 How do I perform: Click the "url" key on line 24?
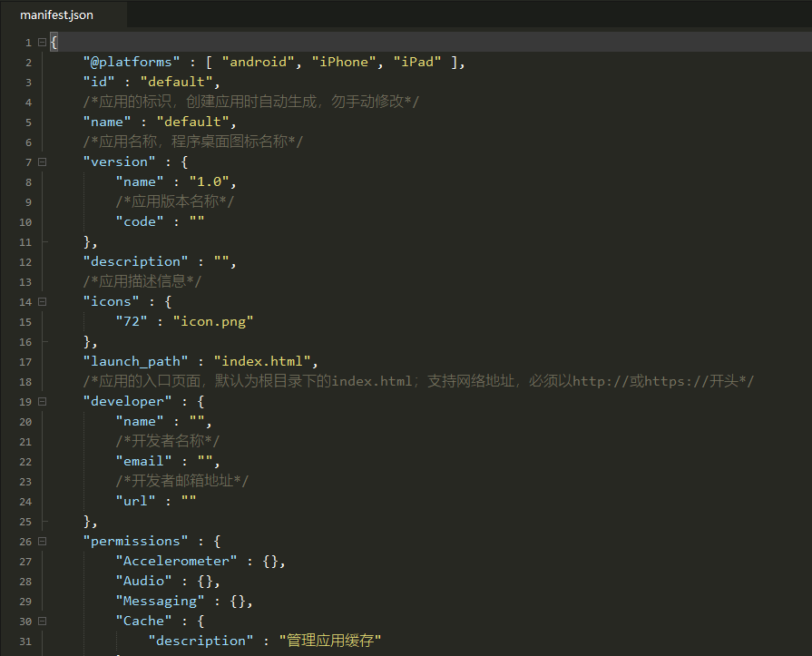136,501
